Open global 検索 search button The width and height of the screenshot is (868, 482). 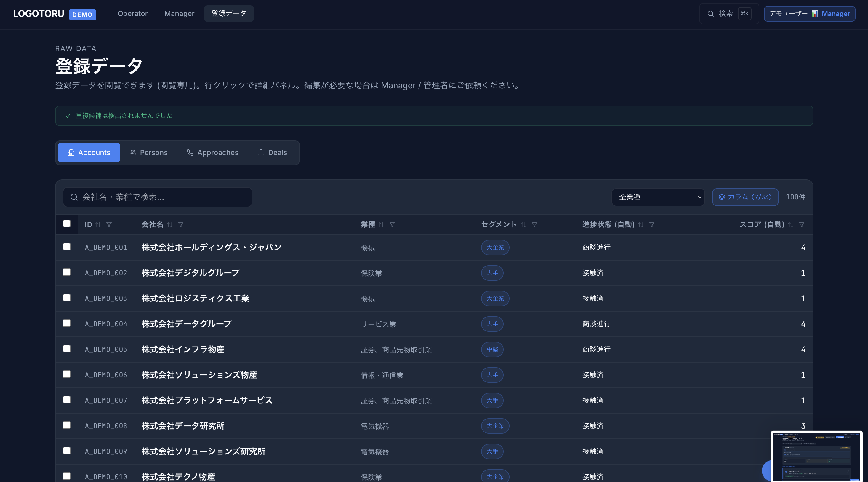tap(729, 14)
